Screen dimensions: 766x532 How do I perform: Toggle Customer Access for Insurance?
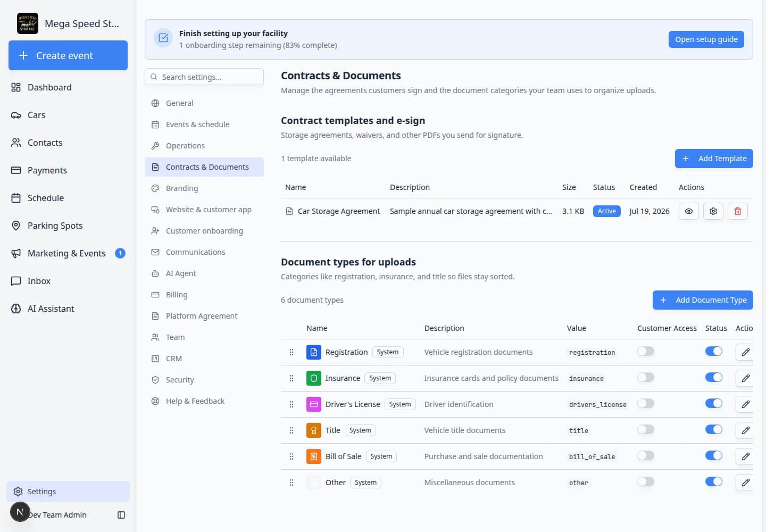(646, 377)
